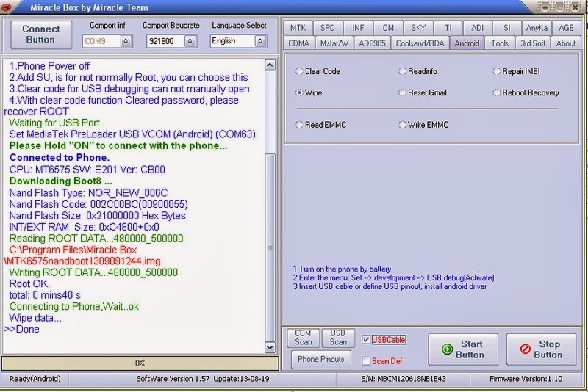The height and width of the screenshot is (392, 588).
Task: Click the Connect Button
Action: tap(41, 35)
